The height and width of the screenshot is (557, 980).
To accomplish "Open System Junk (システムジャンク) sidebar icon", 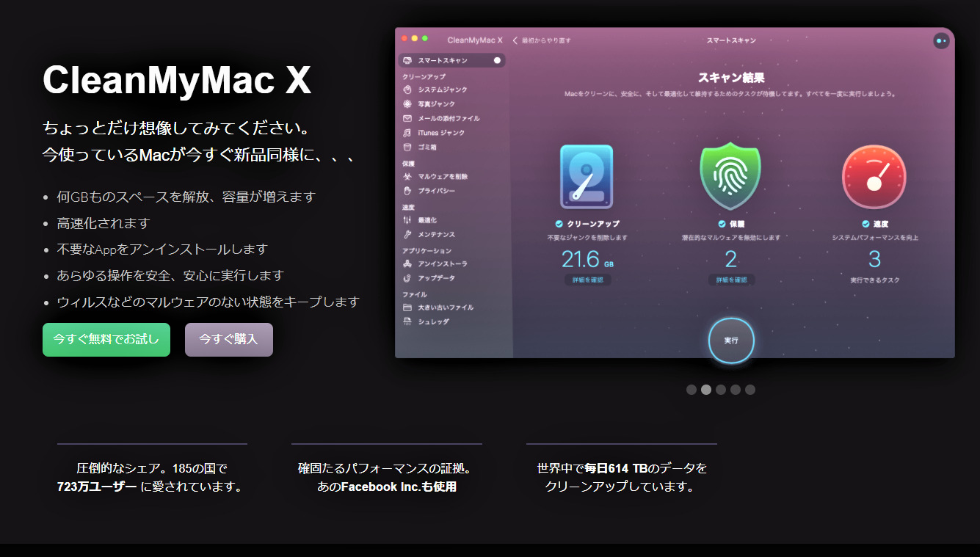I will click(407, 90).
